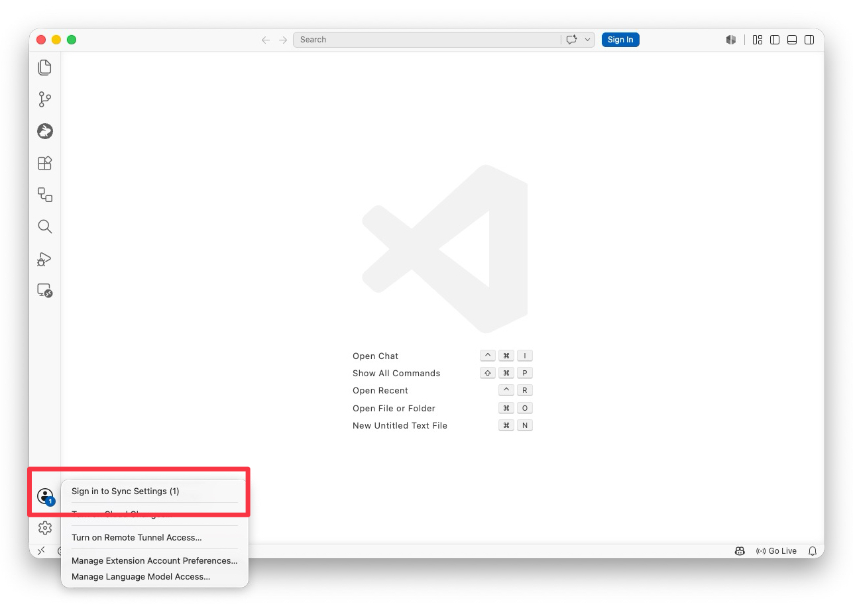Open the remote window status bar icon
Viewport: 853px width, 616px height.
pyautogui.click(x=41, y=551)
